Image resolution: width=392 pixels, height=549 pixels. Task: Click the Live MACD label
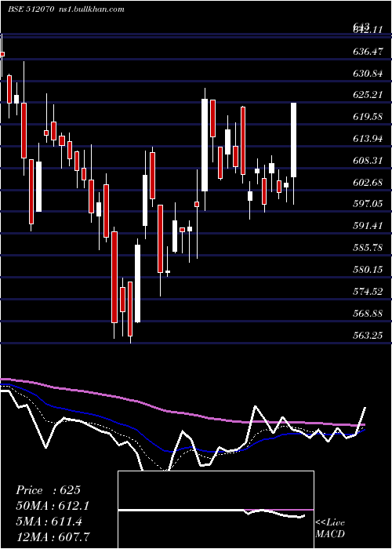pos(330,528)
